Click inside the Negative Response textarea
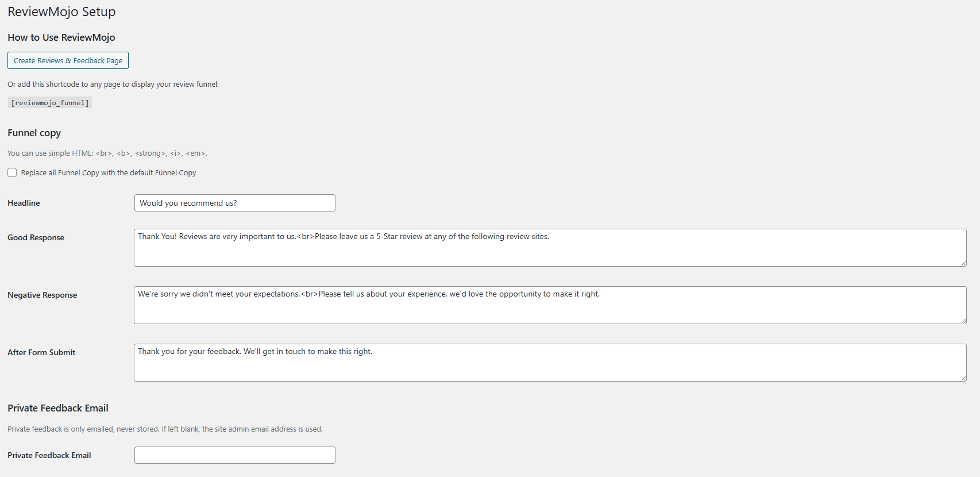The width and height of the screenshot is (980, 477). click(x=550, y=305)
